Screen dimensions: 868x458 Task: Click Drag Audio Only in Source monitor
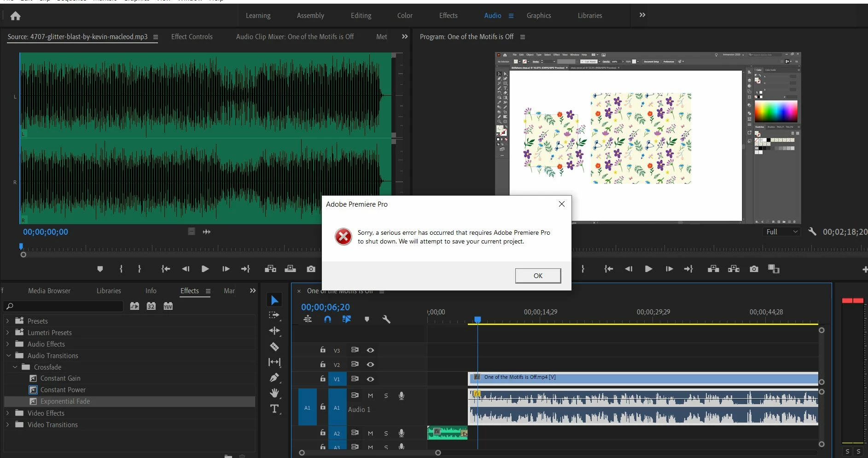coord(207,232)
